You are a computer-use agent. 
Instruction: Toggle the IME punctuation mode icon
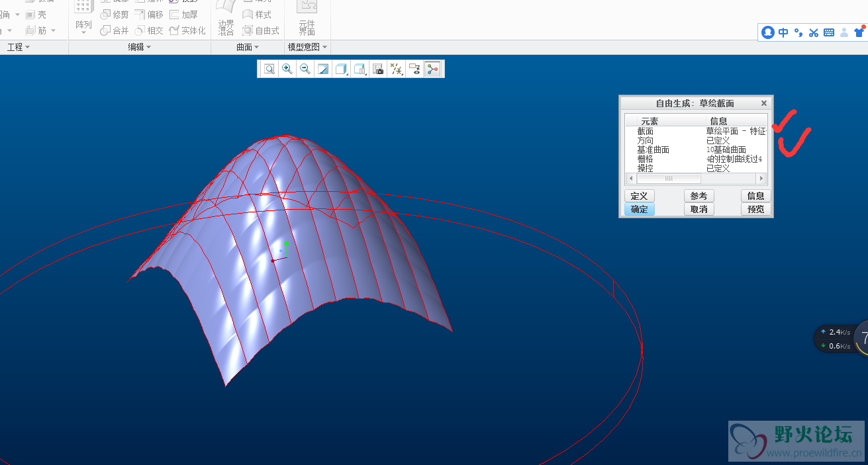click(798, 32)
